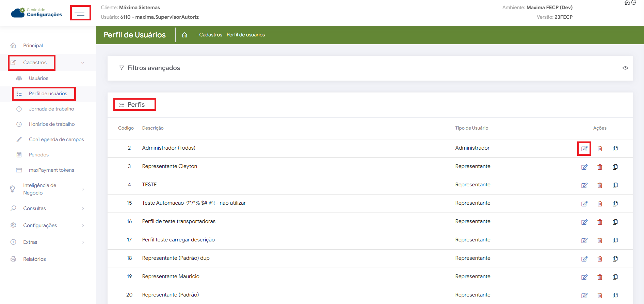Toggle advanced filters visibility eye icon

pos(625,68)
